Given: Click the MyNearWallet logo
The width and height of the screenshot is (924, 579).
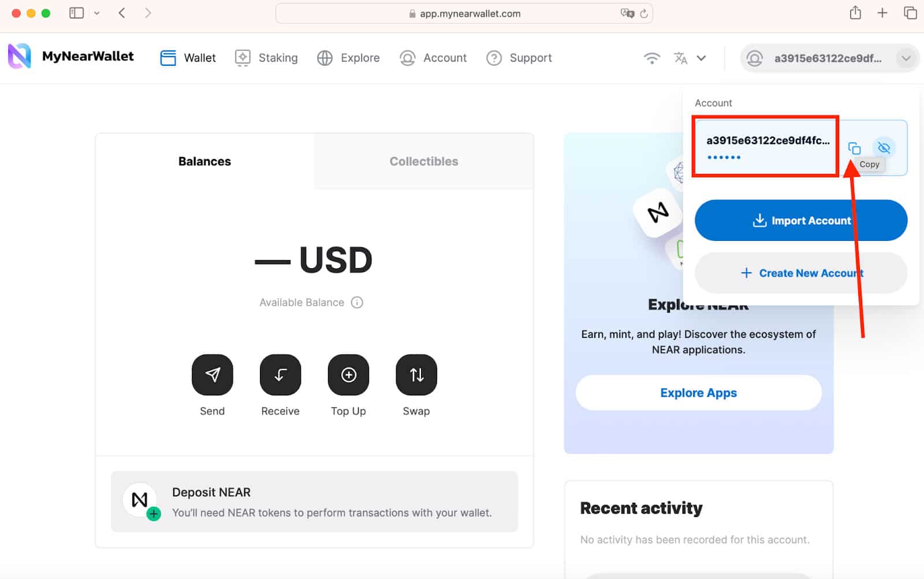Looking at the screenshot, I should coord(70,57).
